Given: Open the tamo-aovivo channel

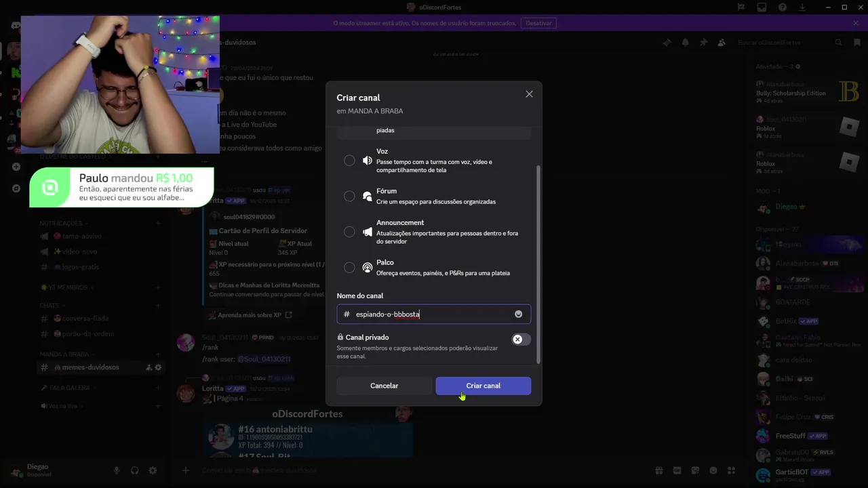Looking at the screenshot, I should click(x=100, y=236).
